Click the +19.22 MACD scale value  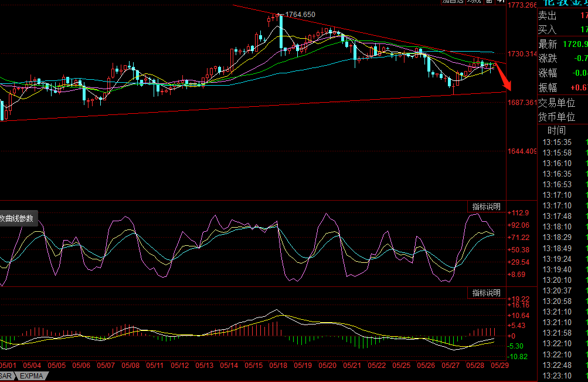click(x=518, y=299)
